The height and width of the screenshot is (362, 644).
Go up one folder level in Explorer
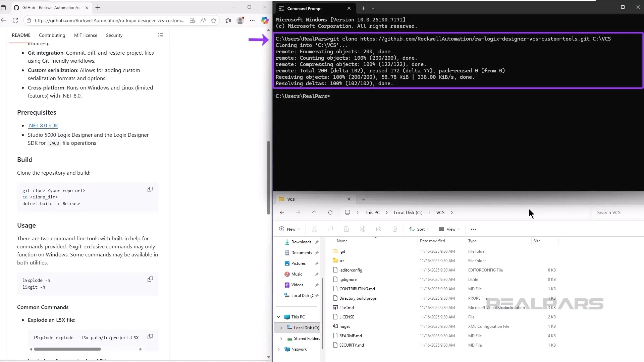[x=314, y=212]
